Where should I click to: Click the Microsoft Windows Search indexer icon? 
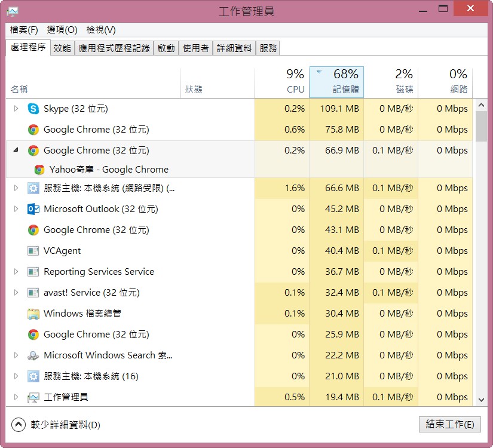pyautogui.click(x=33, y=355)
